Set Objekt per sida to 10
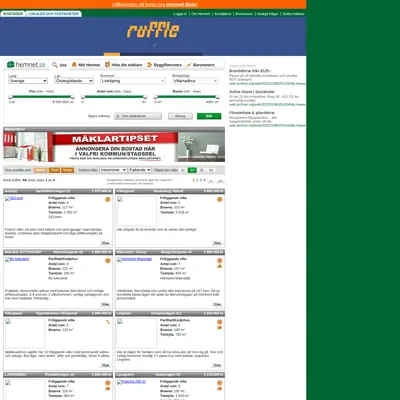Viewport: 400px width, 400px height. click(x=183, y=170)
